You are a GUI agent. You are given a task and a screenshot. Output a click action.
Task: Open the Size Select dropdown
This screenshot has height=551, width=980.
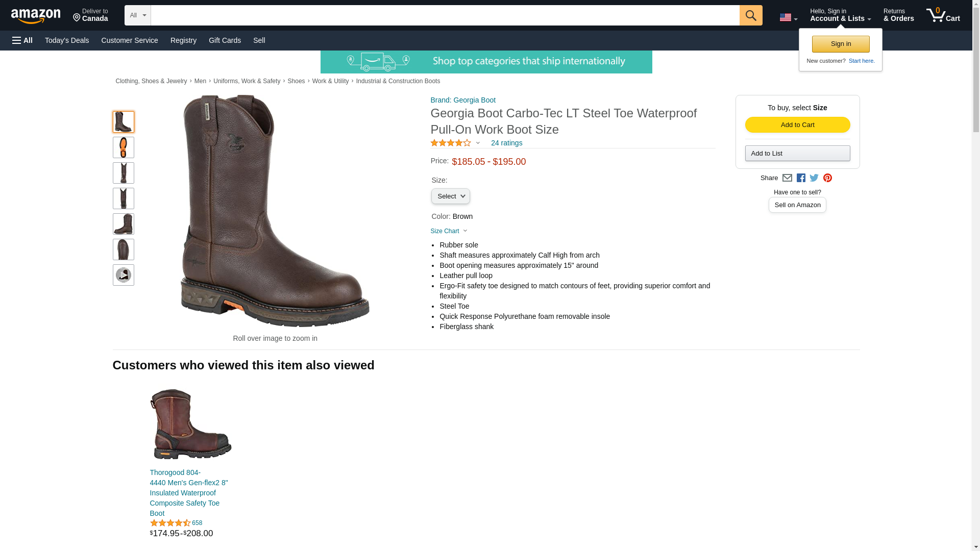pyautogui.click(x=450, y=196)
